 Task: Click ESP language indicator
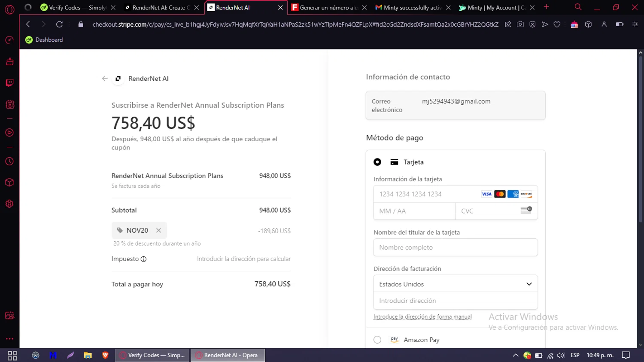[575, 355]
